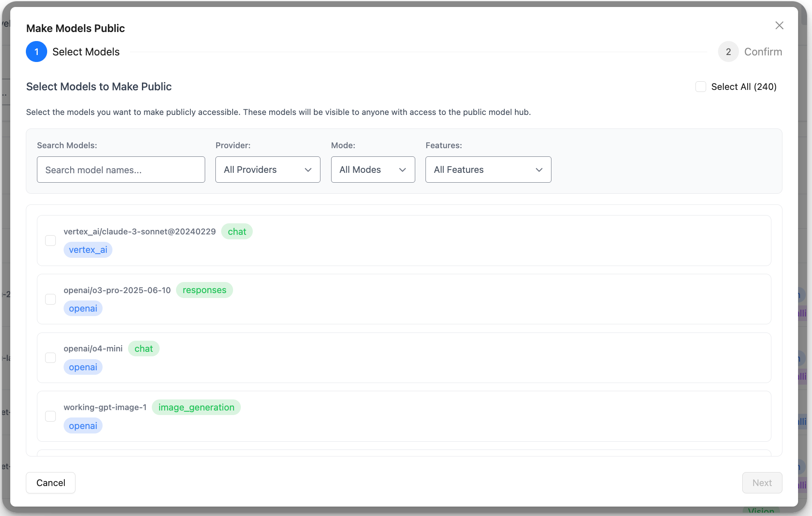
Task: Enable the openai/o4-mini model checkbox
Action: click(x=50, y=358)
